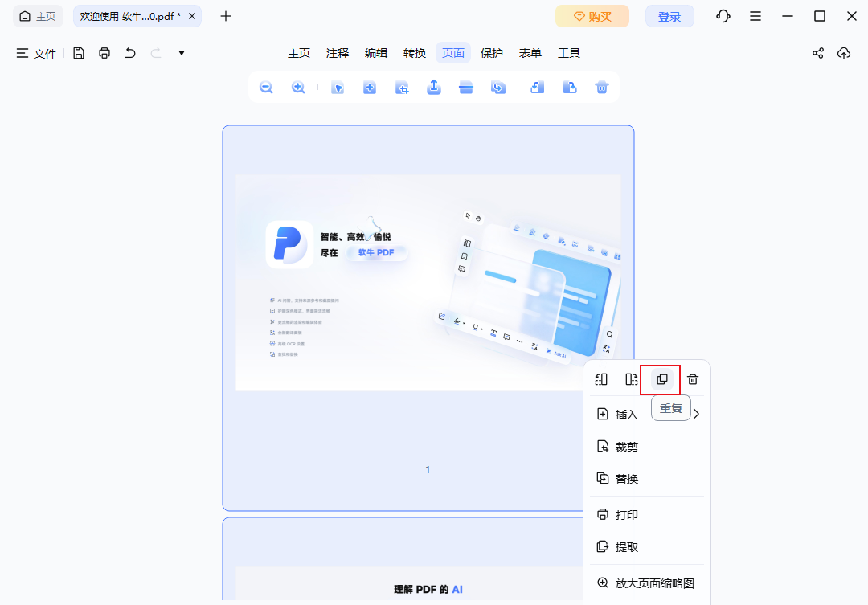Click the replace page icon in the toolbar

click(498, 88)
